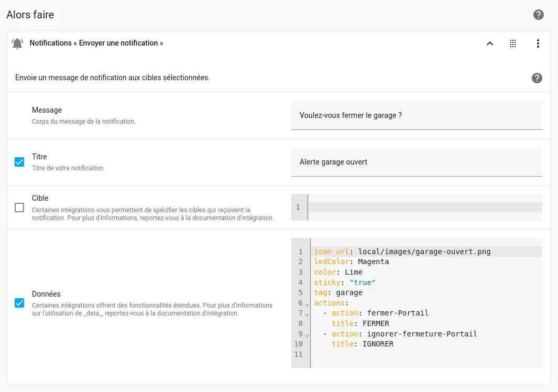This screenshot has width=558, height=392.
Task: Fold the ignorer-fermeture-Portail action at line 9
Action: pyautogui.click(x=307, y=335)
